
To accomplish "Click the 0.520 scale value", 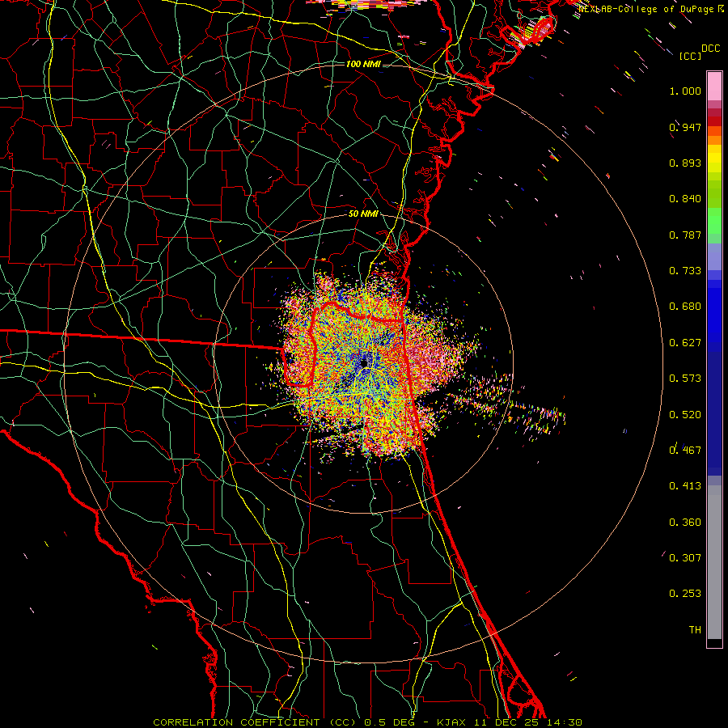I will pyautogui.click(x=685, y=415).
